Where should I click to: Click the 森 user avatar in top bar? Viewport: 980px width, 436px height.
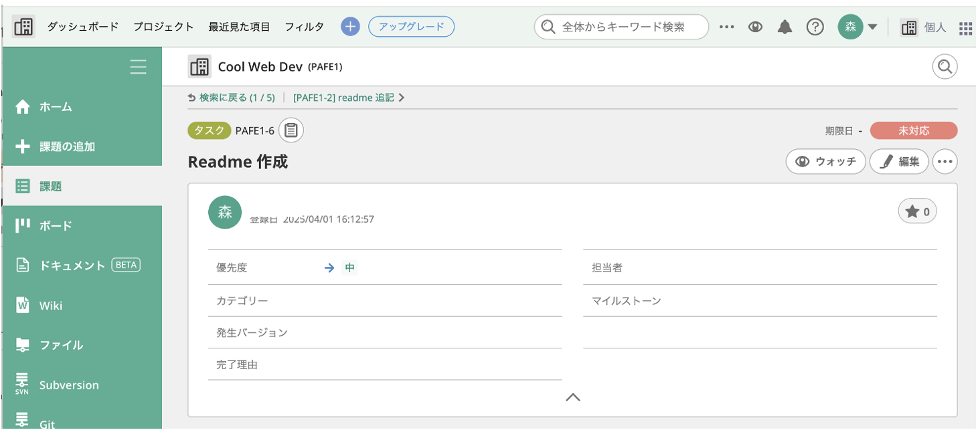click(850, 27)
